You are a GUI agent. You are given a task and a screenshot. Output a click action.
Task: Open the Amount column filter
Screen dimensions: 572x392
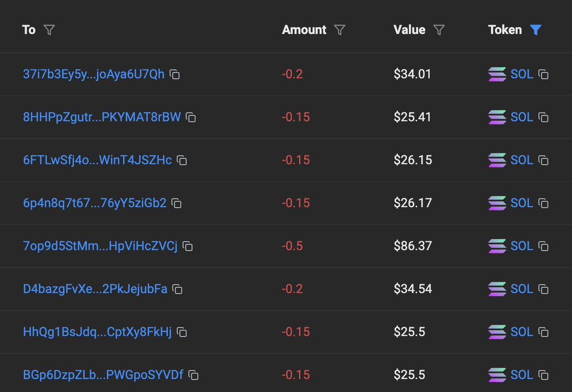click(x=339, y=30)
